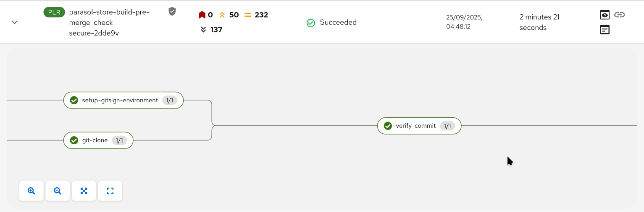
Task: Open parasol-store-build-pre-merge-check-secure-2dde9v pipeline run link
Action: [109, 23]
